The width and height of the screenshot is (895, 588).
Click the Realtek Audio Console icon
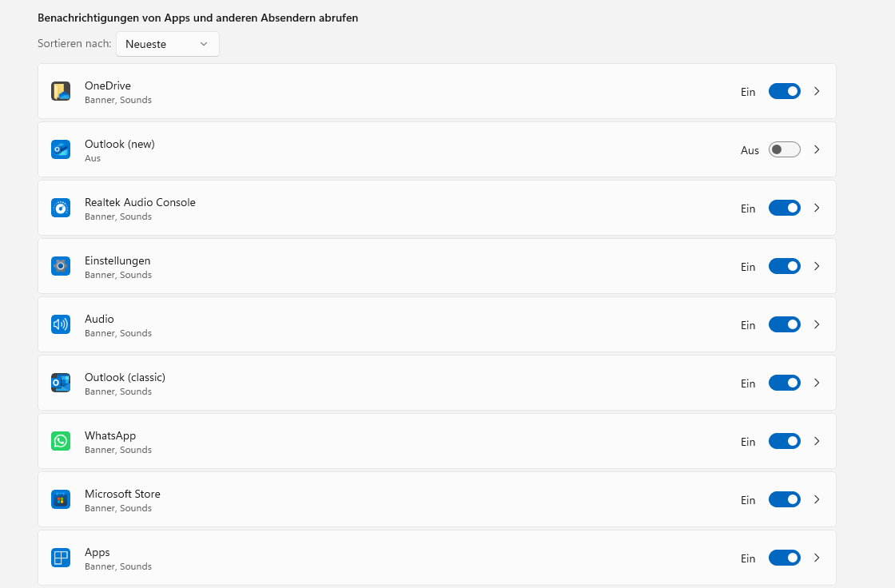pyautogui.click(x=61, y=208)
